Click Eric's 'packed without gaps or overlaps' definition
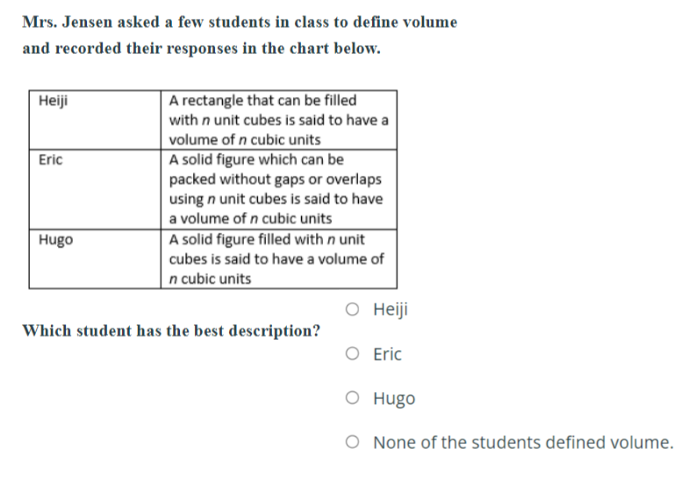 click(x=275, y=179)
